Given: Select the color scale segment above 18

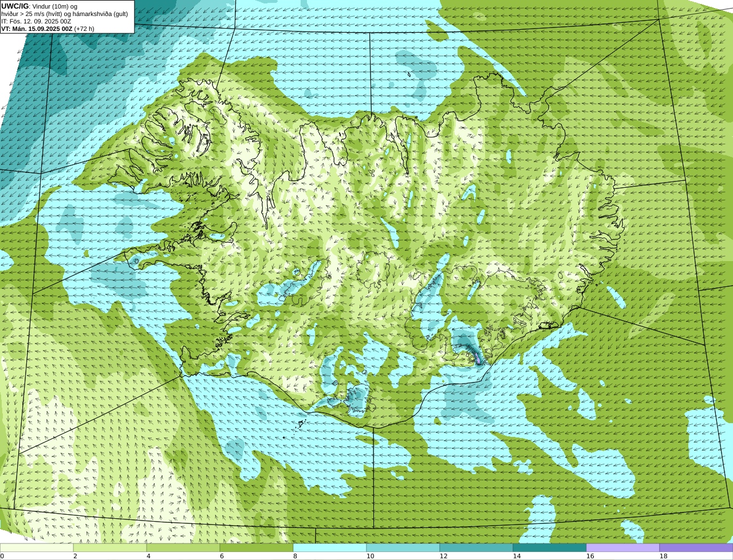Looking at the screenshot, I should [696, 548].
